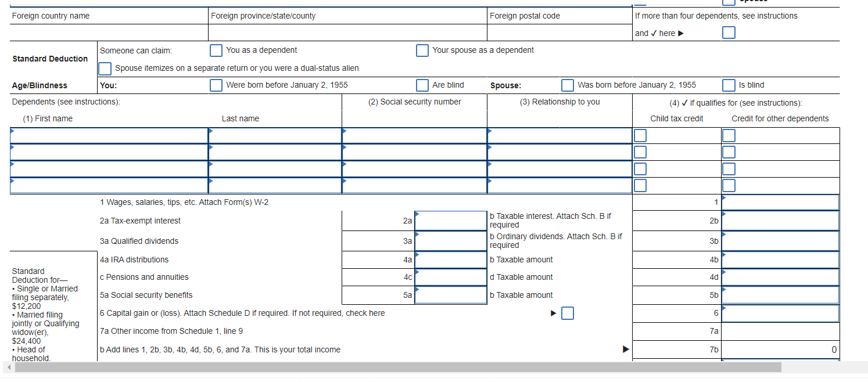Check the "Are blind" box for You
868x382 pixels.
[x=422, y=85]
